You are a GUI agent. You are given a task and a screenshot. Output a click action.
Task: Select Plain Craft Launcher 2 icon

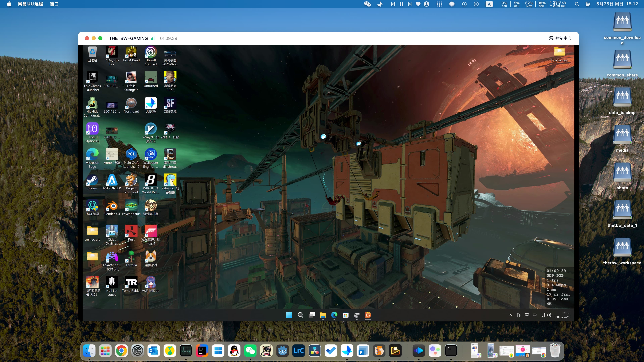[x=131, y=158]
